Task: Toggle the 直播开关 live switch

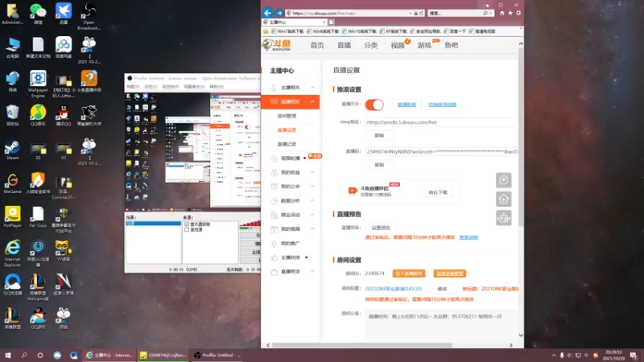Action: (374, 105)
